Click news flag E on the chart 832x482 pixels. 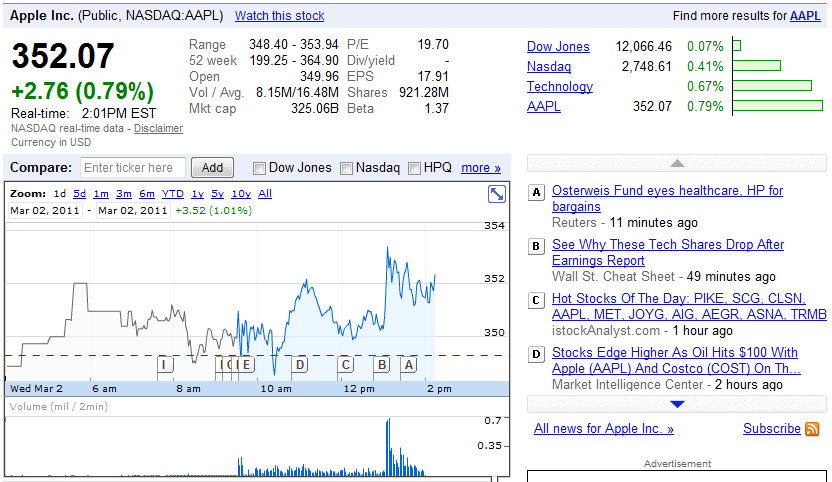[x=246, y=365]
